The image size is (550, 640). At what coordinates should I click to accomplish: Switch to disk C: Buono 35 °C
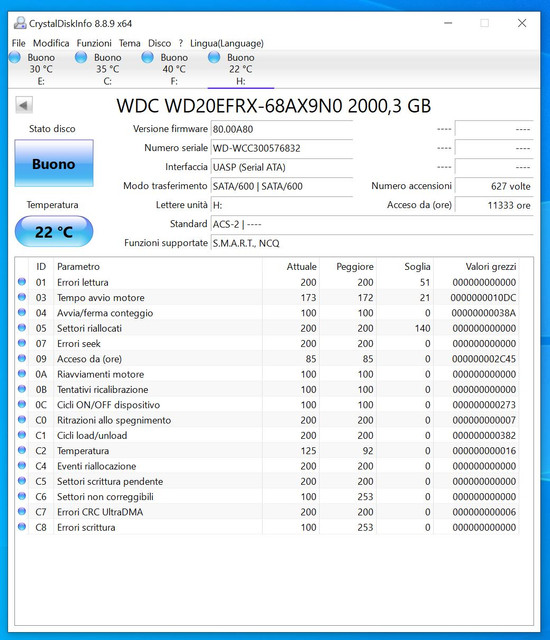108,69
